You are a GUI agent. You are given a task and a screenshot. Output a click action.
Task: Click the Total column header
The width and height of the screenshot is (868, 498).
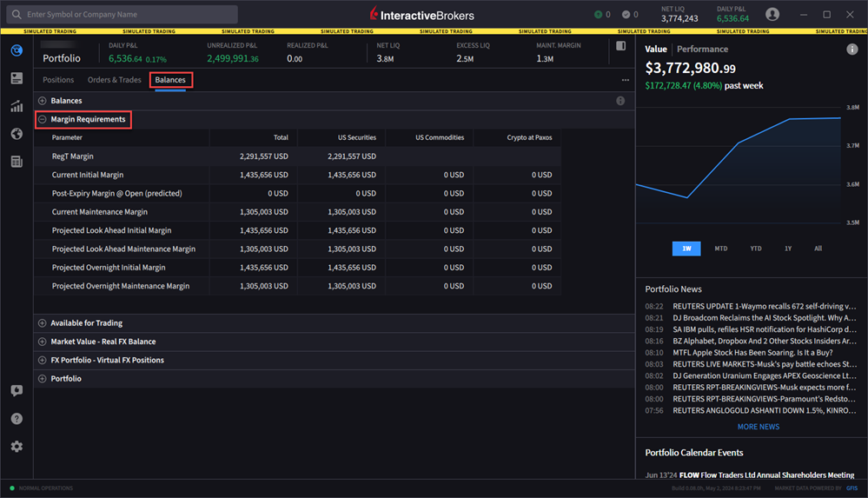click(281, 138)
